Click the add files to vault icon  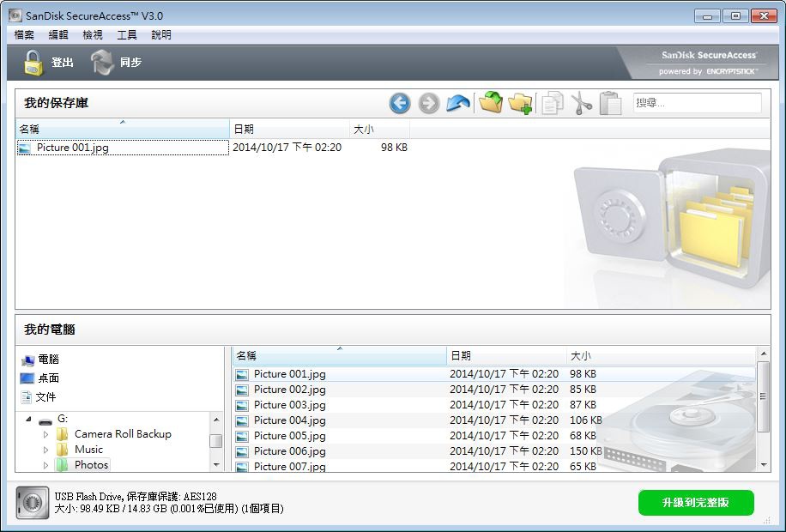pyautogui.click(x=491, y=103)
